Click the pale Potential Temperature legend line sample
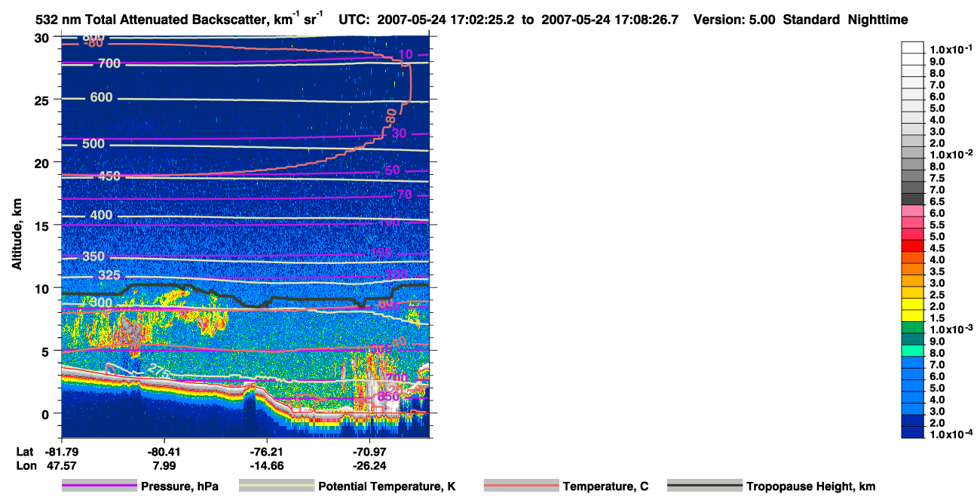The image size is (980, 503). (x=277, y=486)
